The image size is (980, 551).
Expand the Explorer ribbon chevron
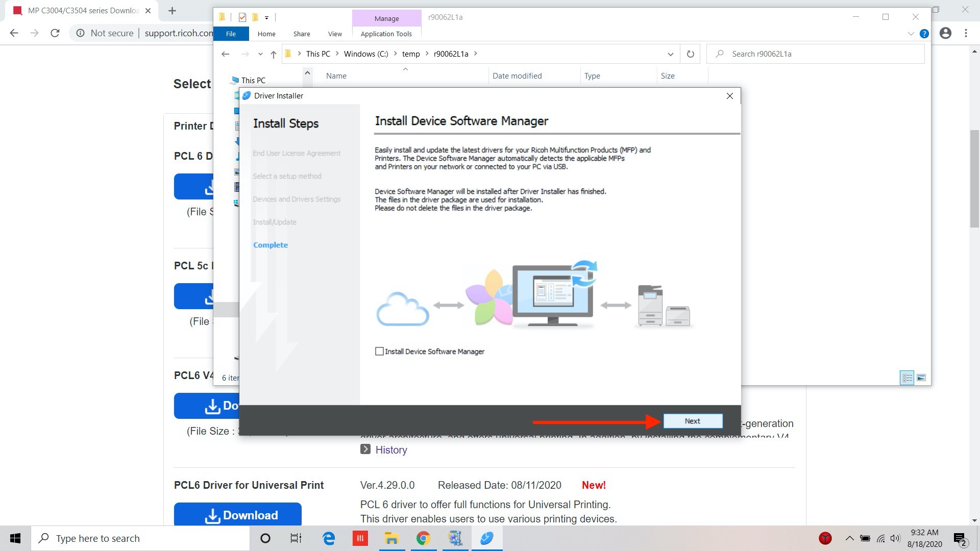[911, 34]
